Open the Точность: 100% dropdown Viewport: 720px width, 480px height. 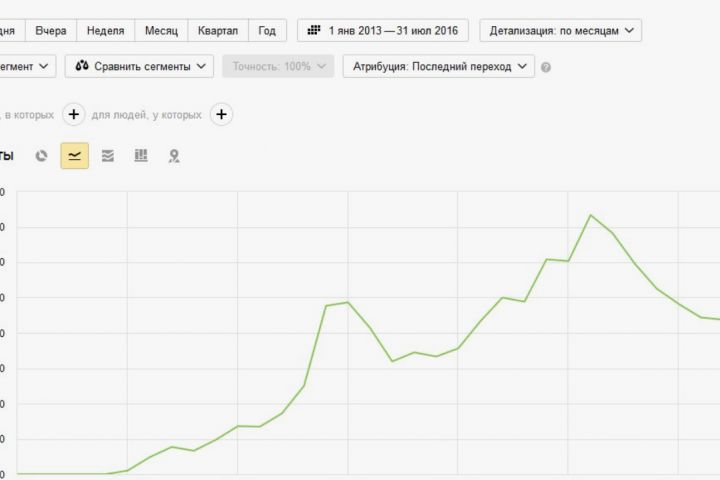point(278,67)
